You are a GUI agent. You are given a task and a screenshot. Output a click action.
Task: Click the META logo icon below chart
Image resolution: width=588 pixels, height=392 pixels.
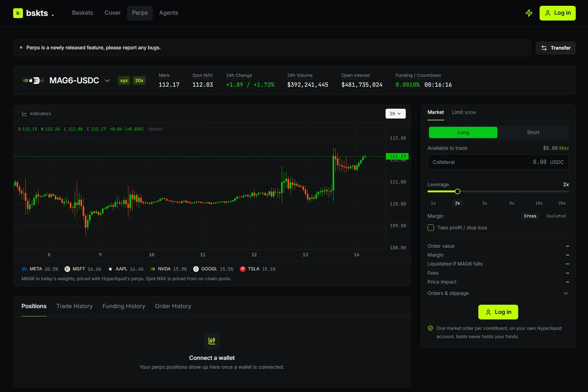24,269
